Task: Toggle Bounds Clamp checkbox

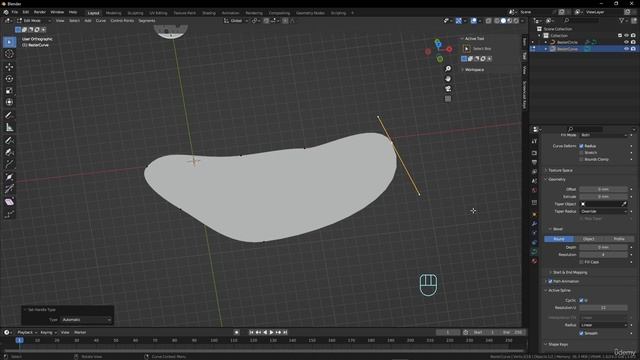Action: (581, 159)
